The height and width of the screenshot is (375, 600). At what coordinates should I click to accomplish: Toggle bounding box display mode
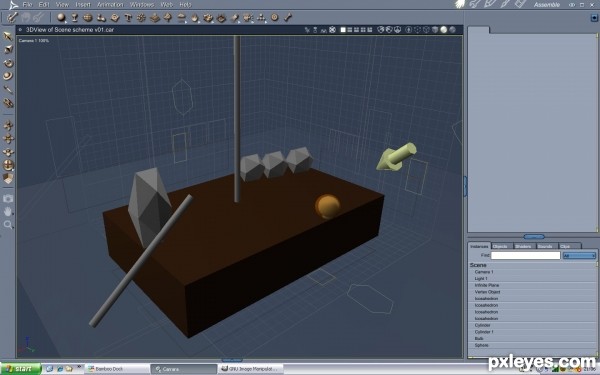[x=417, y=29]
